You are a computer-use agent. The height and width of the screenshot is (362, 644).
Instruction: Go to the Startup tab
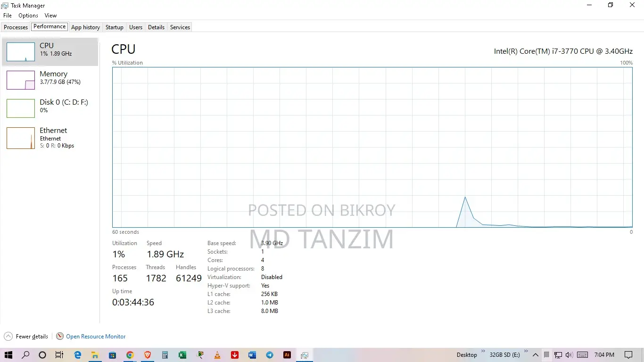pos(115,27)
